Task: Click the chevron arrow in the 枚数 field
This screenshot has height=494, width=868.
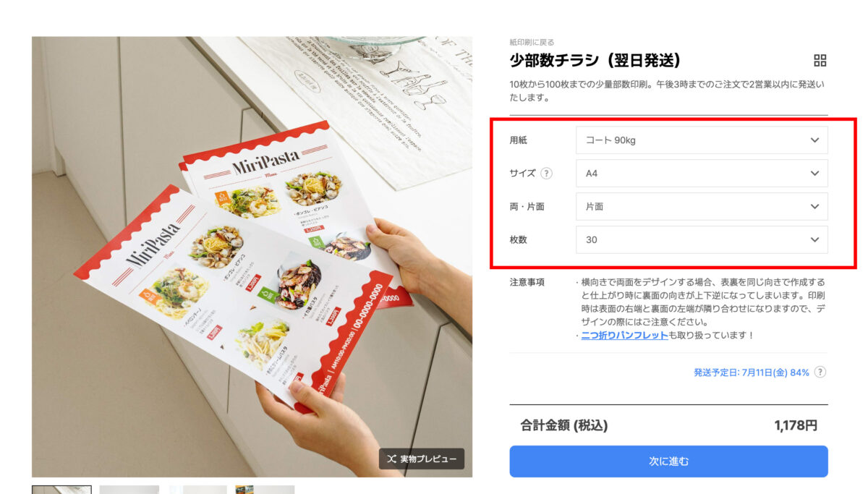Action: [814, 239]
